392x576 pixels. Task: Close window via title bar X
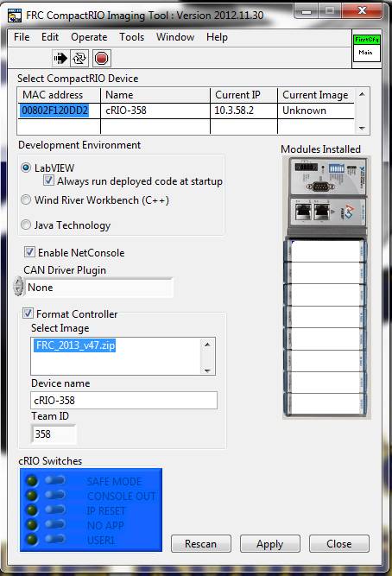point(362,11)
